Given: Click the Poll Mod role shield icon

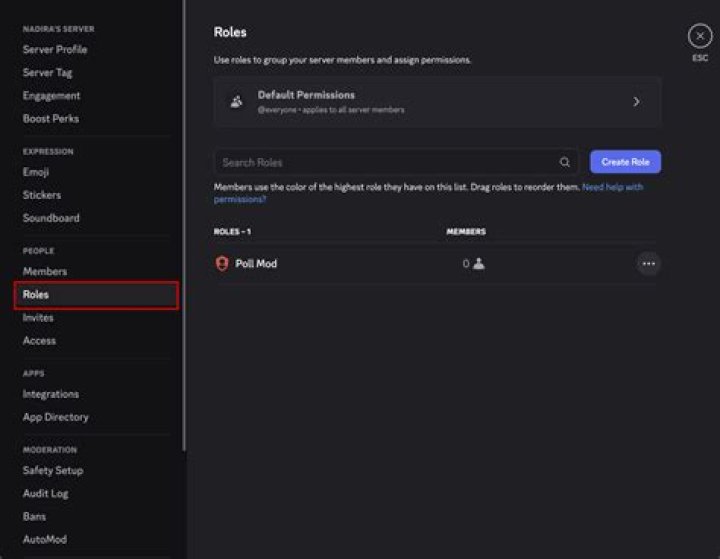Looking at the screenshot, I should point(222,264).
